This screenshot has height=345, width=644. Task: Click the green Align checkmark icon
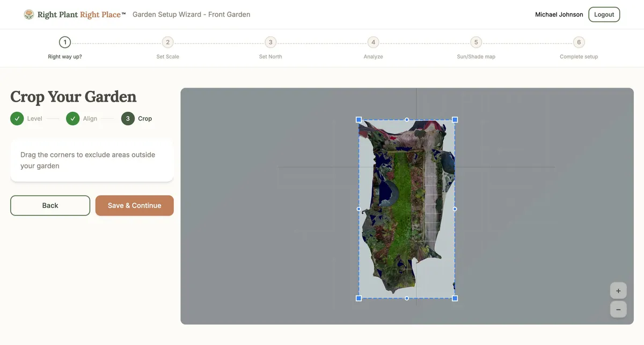(73, 119)
